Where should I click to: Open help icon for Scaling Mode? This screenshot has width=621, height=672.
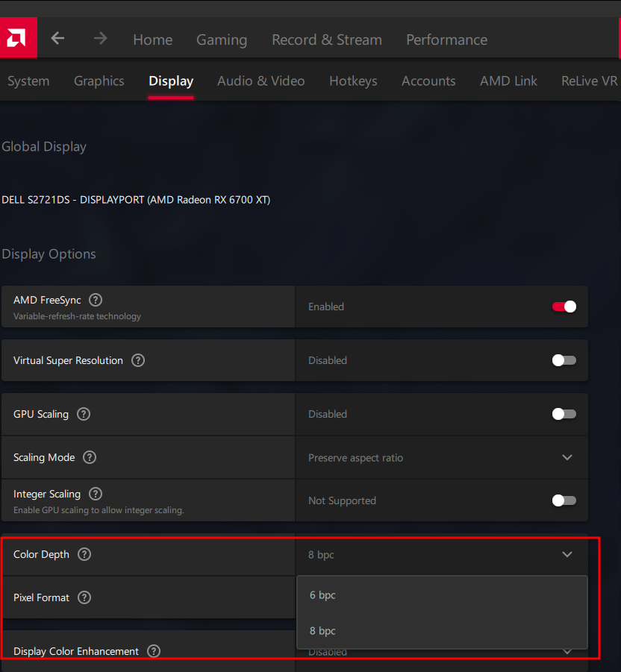pos(90,457)
